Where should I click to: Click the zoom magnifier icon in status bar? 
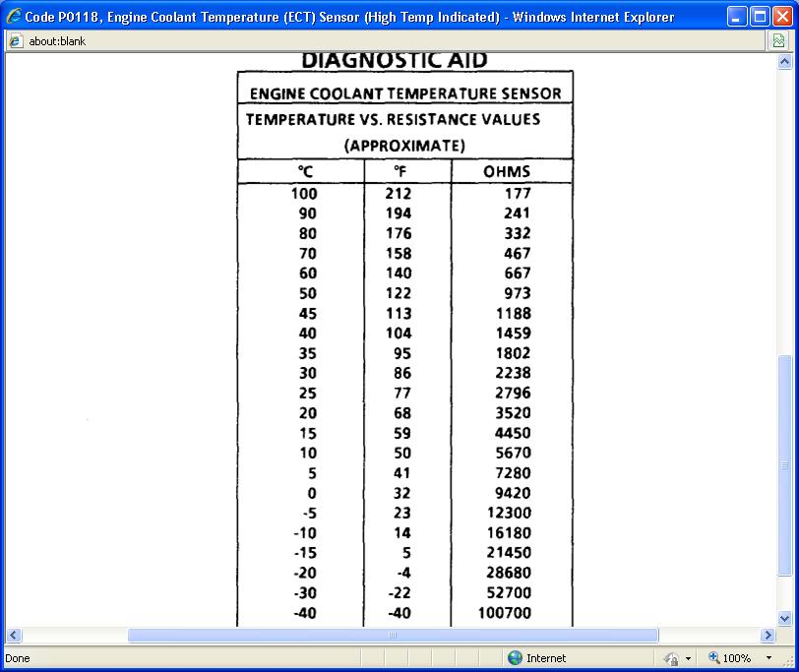click(714, 657)
